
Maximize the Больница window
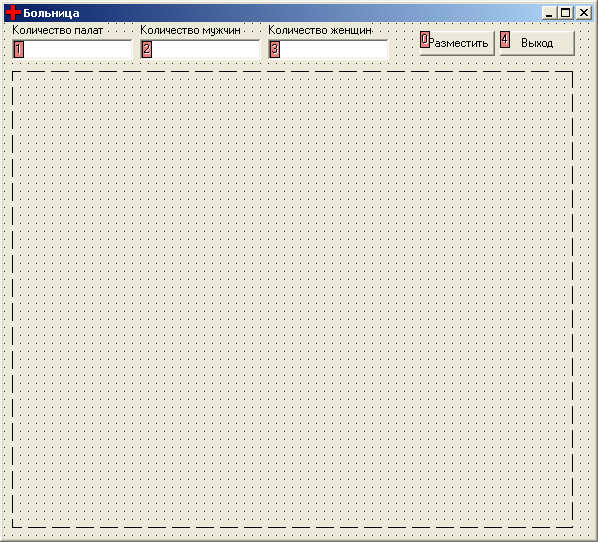click(566, 13)
